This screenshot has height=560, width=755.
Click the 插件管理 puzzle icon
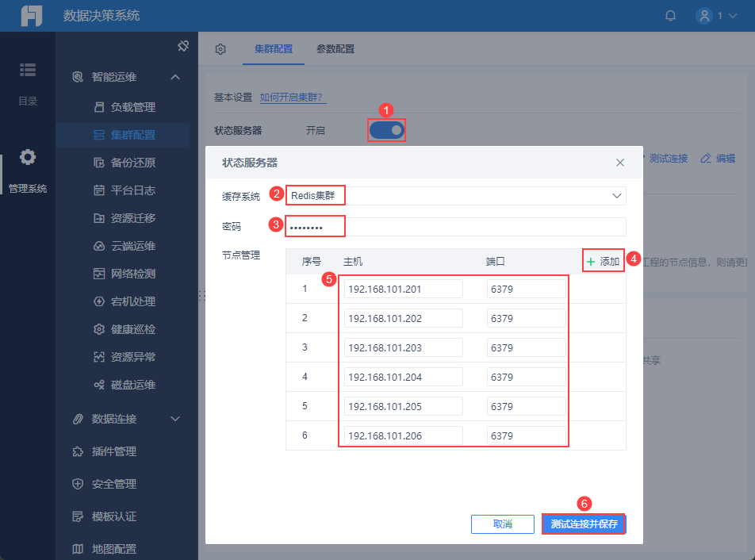tap(78, 451)
